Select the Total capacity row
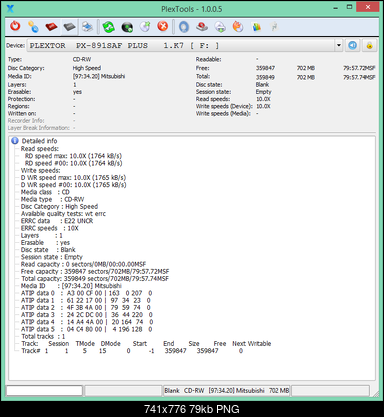Screen dimensions: 384x417 [95, 279]
